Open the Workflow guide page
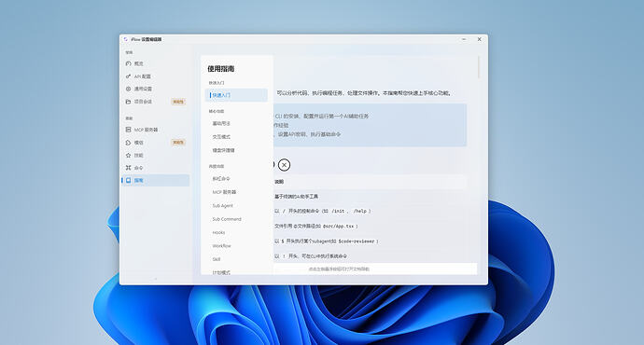The image size is (644, 345). click(221, 246)
